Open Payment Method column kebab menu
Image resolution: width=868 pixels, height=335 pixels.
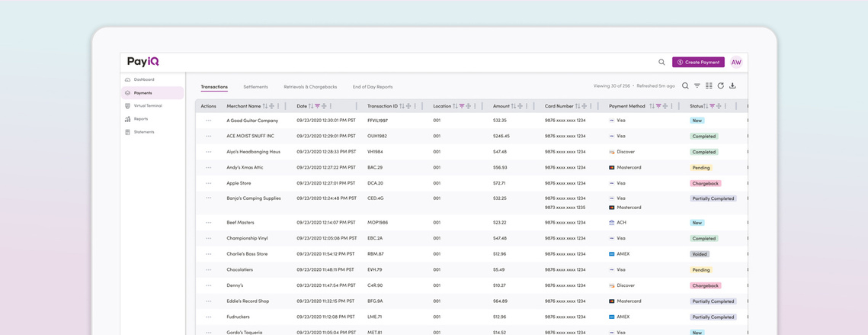671,106
